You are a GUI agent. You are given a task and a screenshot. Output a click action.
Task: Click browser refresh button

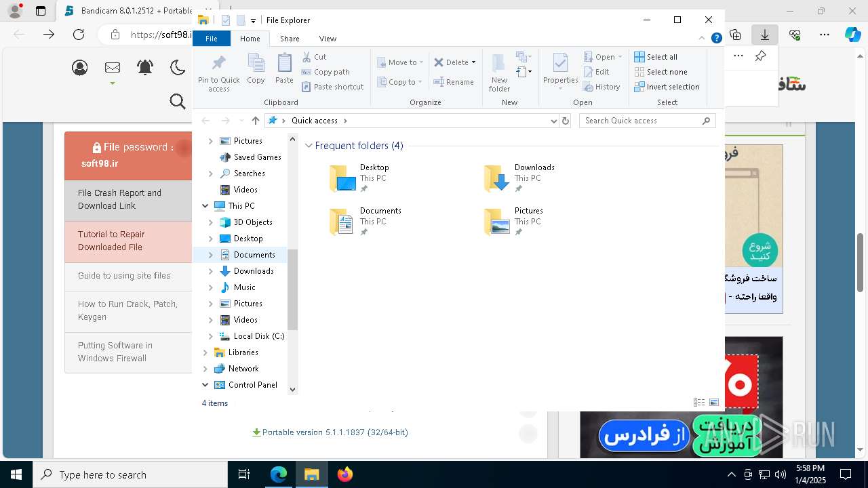coord(79,34)
